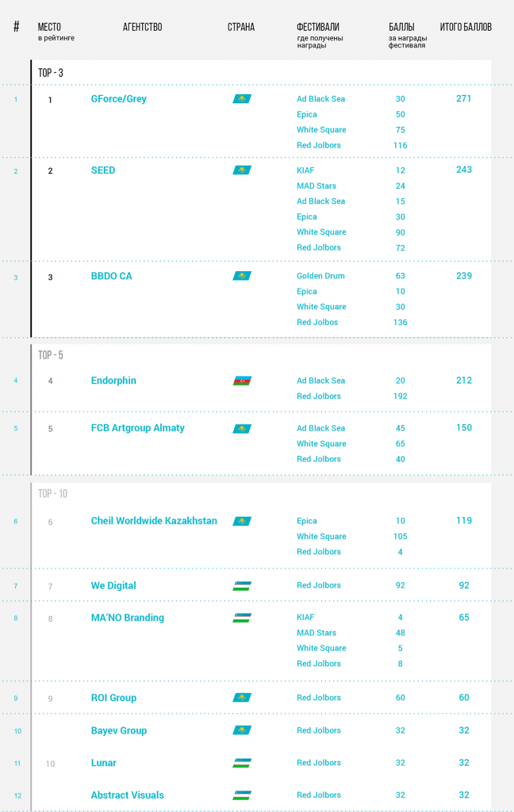Click the Uzbekistan flag beside We Digital
The width and height of the screenshot is (514, 812).
point(242,586)
